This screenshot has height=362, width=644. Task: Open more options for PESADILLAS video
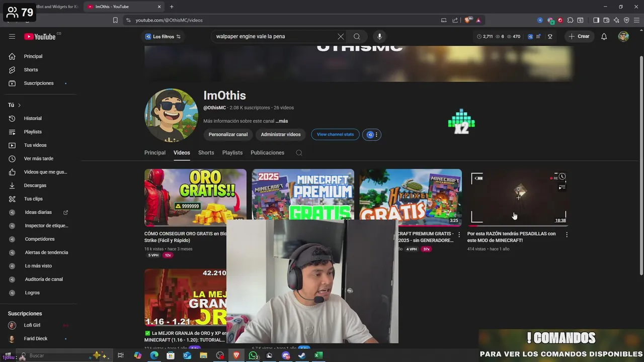coord(567,235)
